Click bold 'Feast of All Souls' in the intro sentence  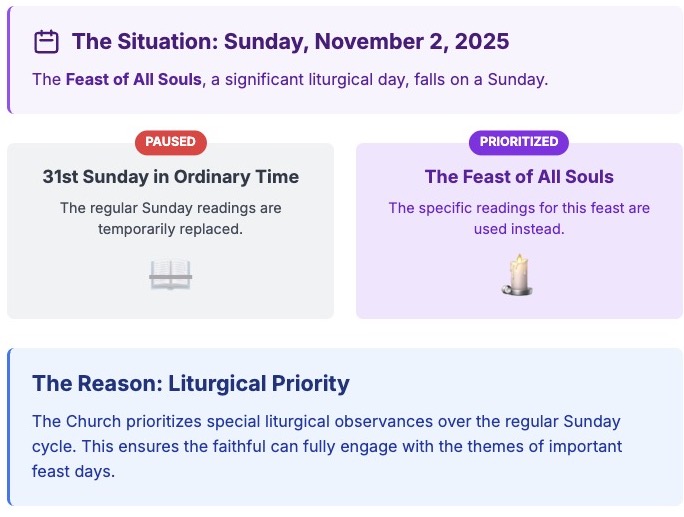pyautogui.click(x=133, y=79)
